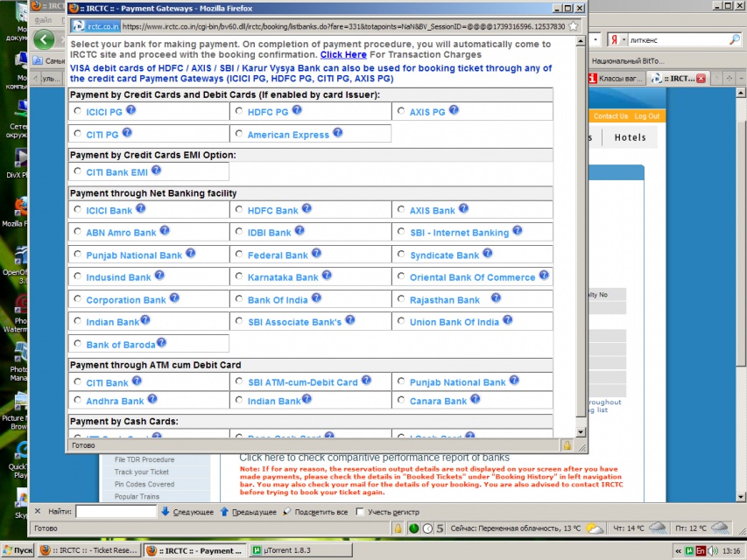This screenshot has width=747, height=560.
Task: Click the help icon next to ICICI PG
Action: (x=130, y=110)
